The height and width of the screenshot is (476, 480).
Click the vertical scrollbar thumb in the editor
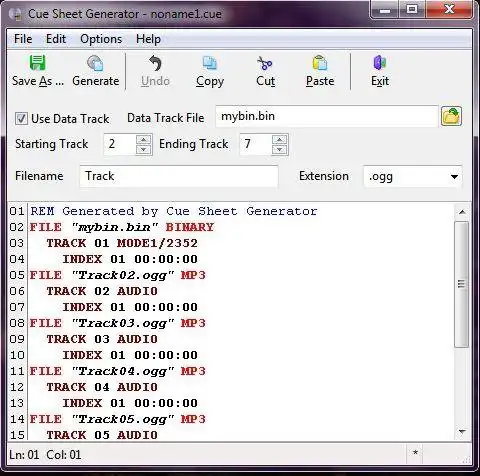462,284
